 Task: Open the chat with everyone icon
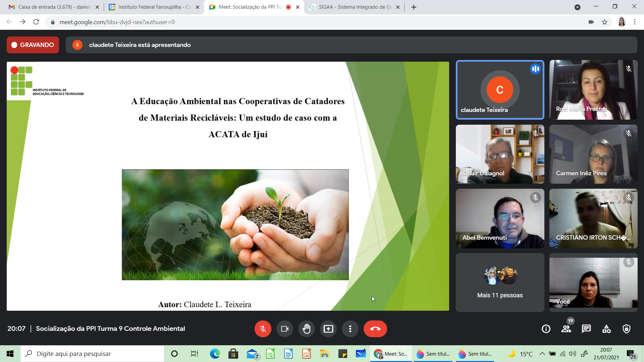pos(586,329)
